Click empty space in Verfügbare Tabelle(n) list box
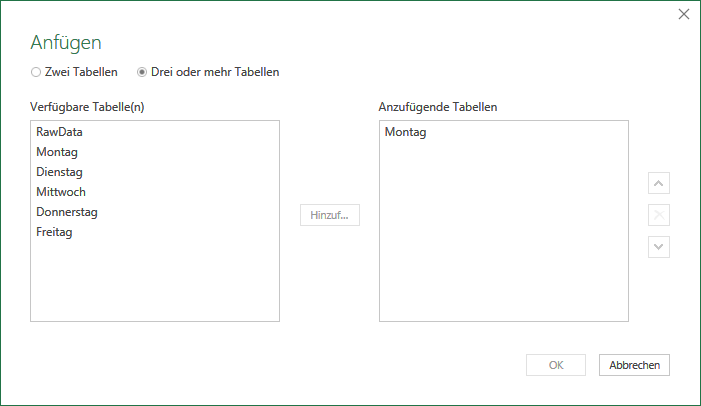Image resolution: width=701 pixels, height=406 pixels. coord(155,282)
